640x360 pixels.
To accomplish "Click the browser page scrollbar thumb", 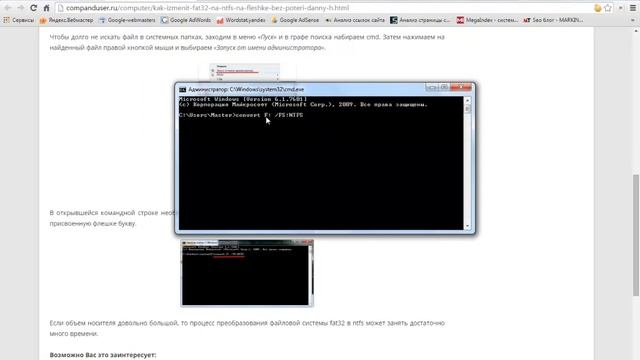I will coord(636,235).
